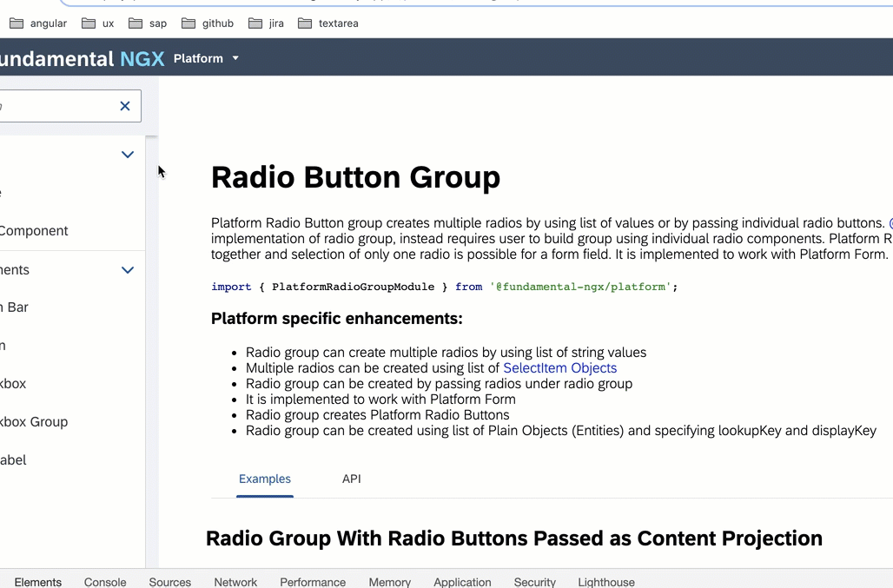
Task: Open the DevTools Security tab
Action: tap(534, 582)
